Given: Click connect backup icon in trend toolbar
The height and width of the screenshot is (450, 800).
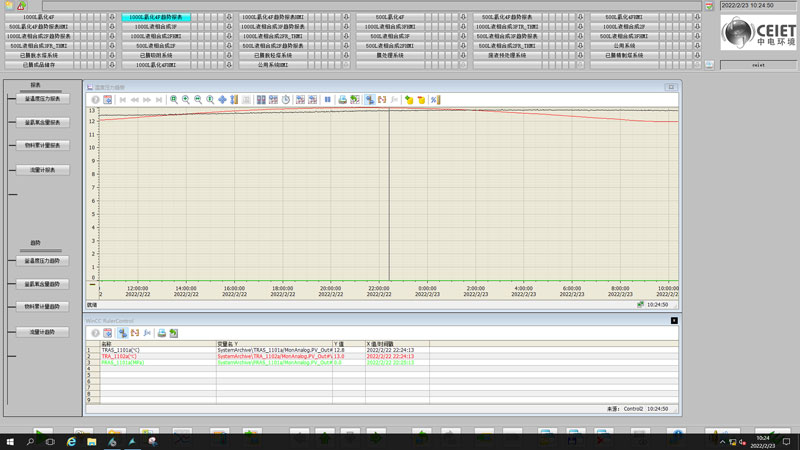Looking at the screenshot, I should (409, 100).
